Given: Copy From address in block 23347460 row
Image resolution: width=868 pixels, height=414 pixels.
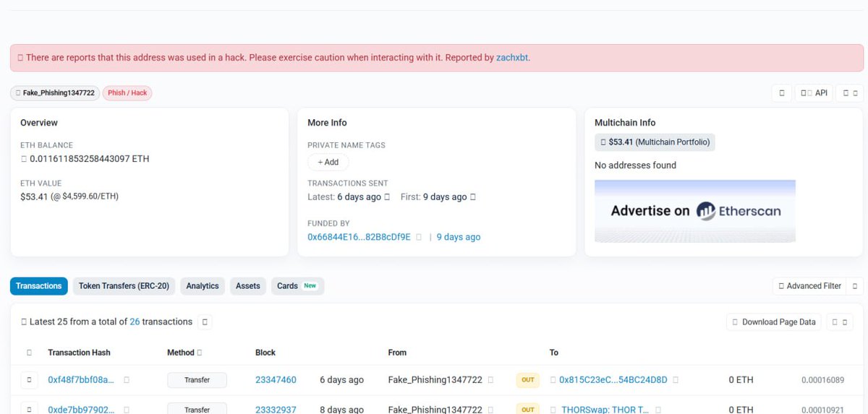Looking at the screenshot, I should 490,380.
